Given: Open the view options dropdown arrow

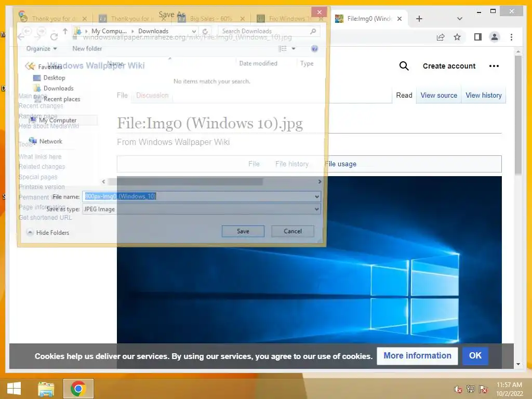Looking at the screenshot, I should click(294, 48).
